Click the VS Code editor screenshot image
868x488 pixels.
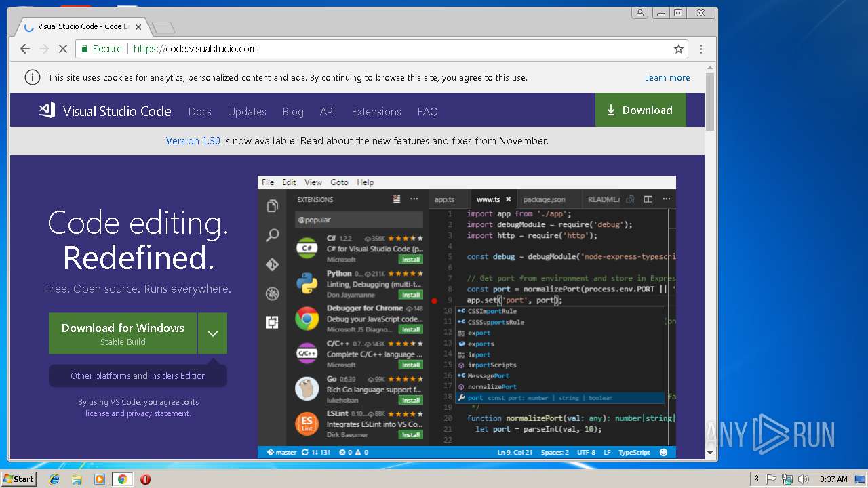[467, 317]
